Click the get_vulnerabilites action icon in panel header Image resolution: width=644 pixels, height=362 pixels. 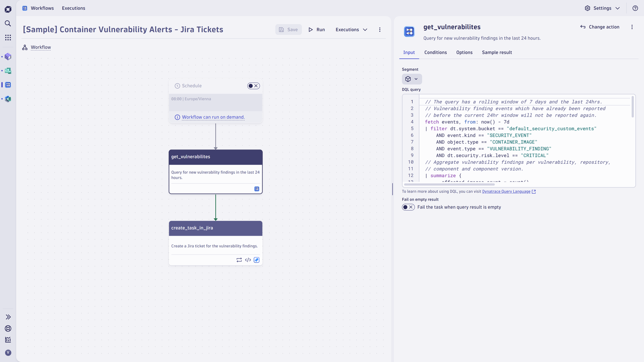coord(409,31)
